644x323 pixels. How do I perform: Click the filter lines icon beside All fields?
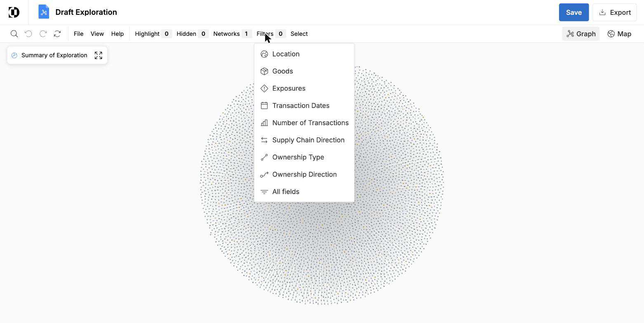[x=264, y=192]
